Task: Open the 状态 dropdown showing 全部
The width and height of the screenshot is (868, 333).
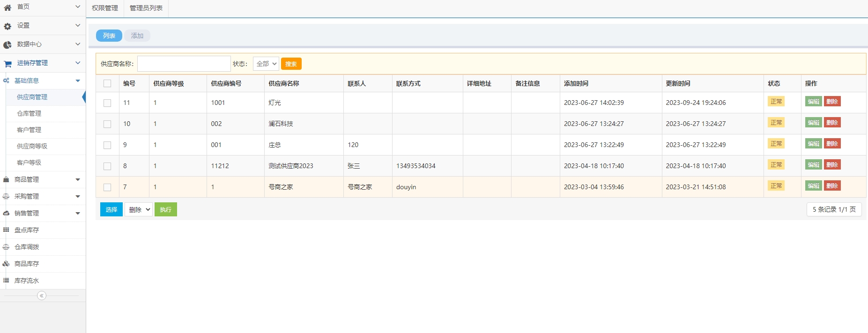Action: [266, 64]
